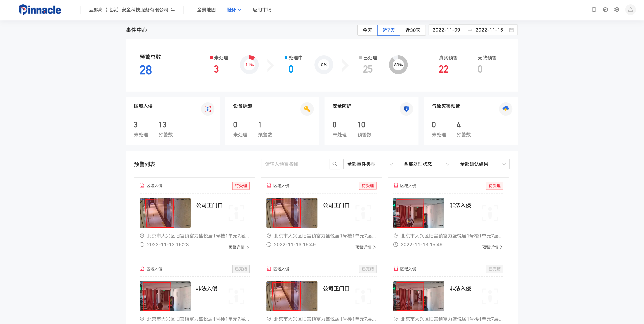Click the 设备拆卸 category card title
Screen dimensions: 644x324
242,106
